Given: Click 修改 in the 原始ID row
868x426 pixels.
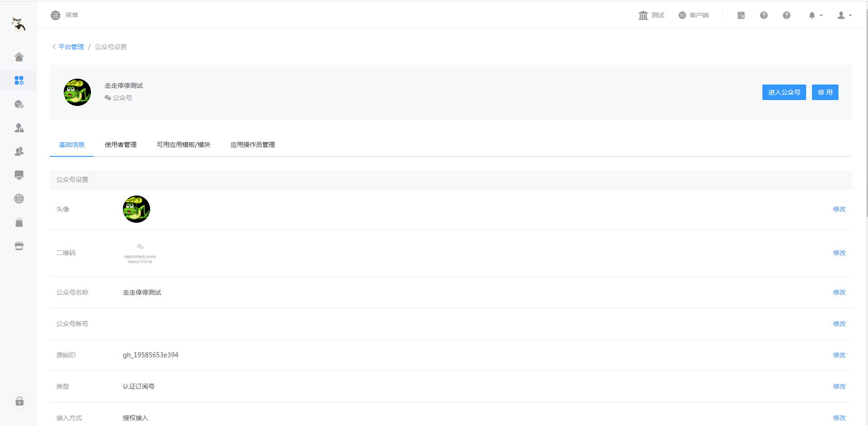Looking at the screenshot, I should (x=839, y=355).
